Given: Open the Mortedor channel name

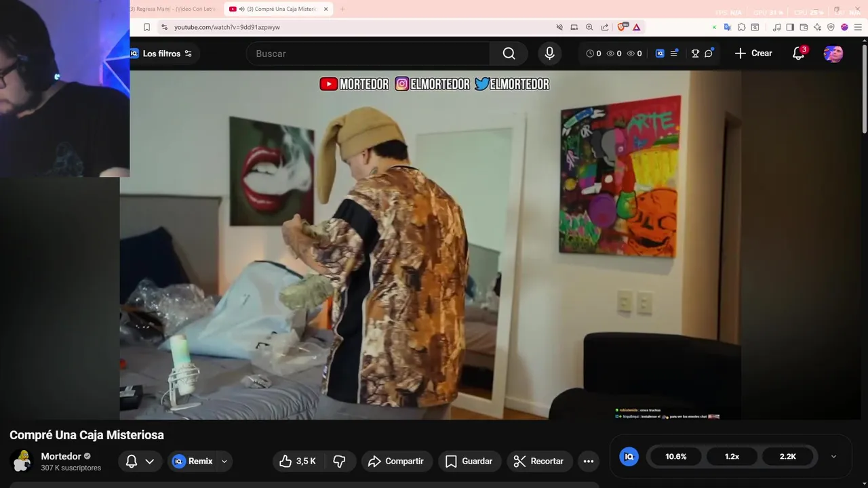Looking at the screenshot, I should [61, 456].
